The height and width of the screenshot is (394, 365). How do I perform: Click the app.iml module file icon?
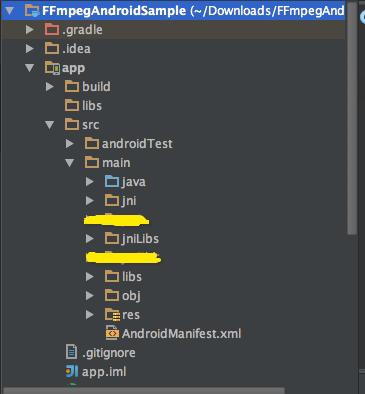[72, 371]
